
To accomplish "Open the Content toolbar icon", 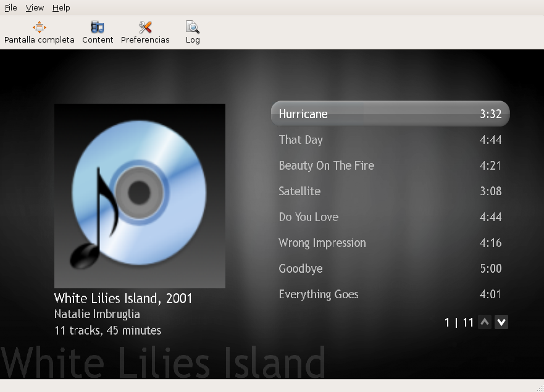I will (x=98, y=27).
